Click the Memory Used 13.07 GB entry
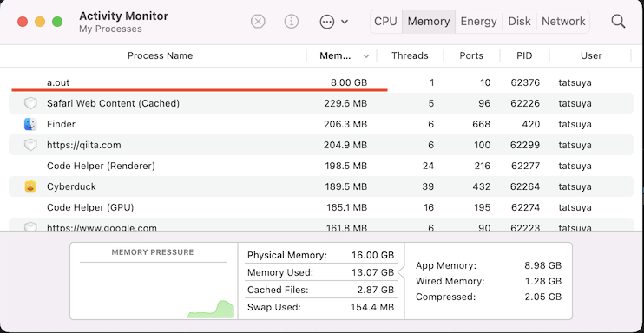 click(320, 272)
